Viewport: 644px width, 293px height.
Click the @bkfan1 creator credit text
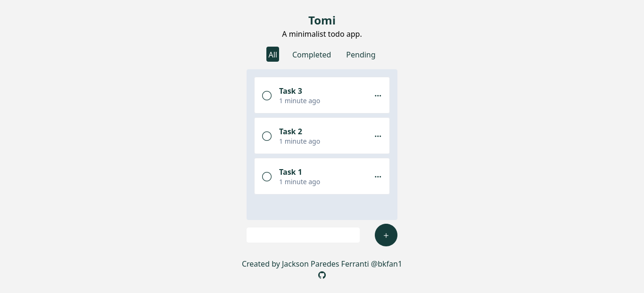(387, 264)
